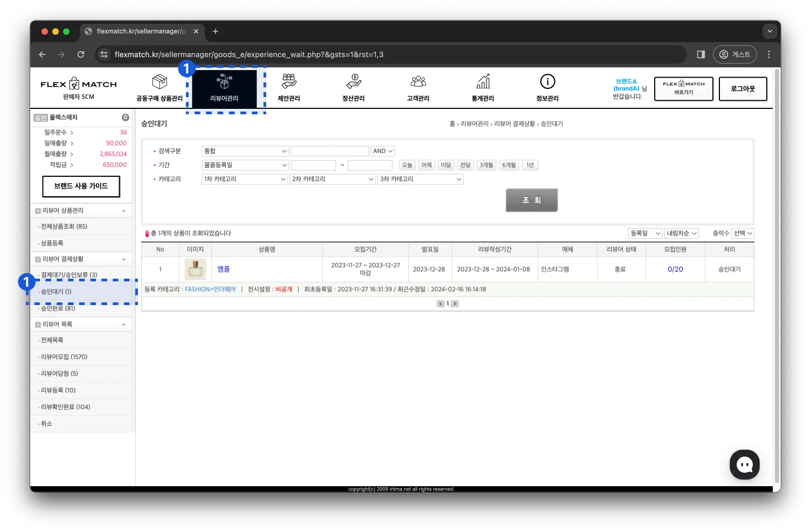Viewport: 811px width, 532px height.
Task: Click Flex Match 바로가기 button
Action: (684, 88)
